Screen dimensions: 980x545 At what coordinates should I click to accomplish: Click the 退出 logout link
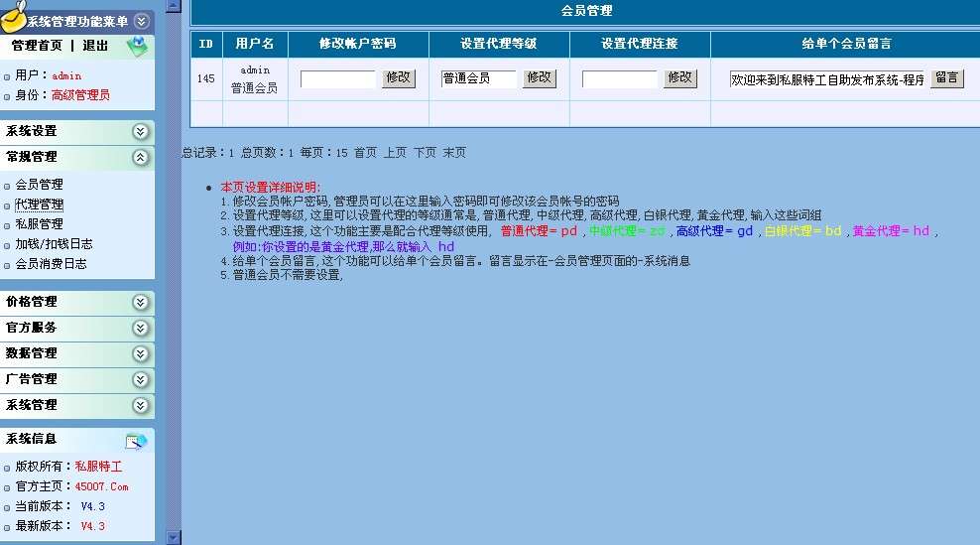[95, 46]
